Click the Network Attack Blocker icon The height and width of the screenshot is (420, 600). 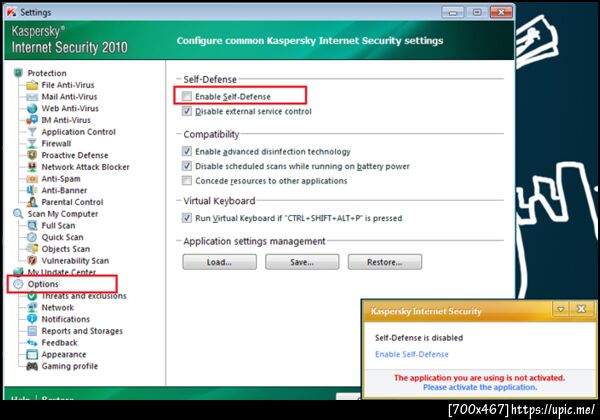click(x=32, y=167)
